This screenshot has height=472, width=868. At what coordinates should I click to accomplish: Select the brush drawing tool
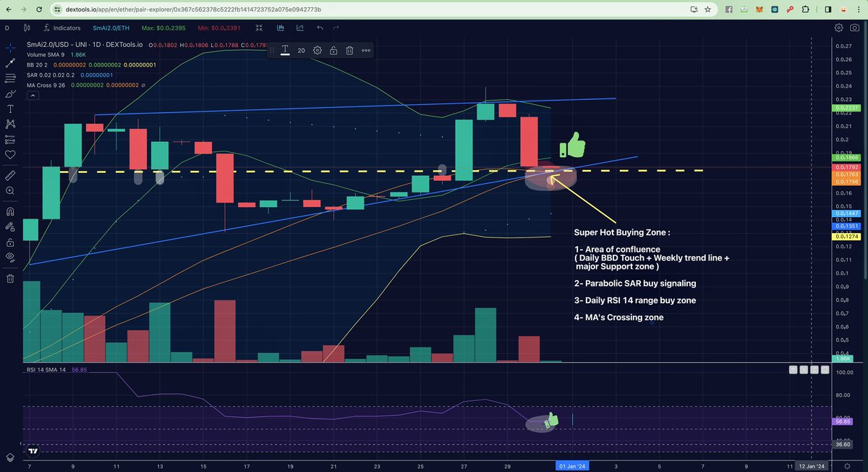[x=10, y=93]
